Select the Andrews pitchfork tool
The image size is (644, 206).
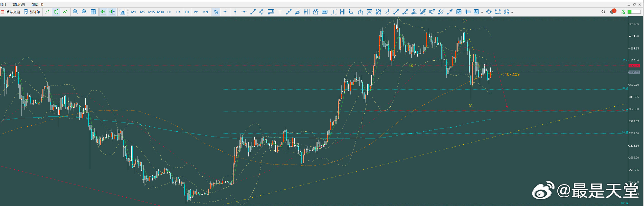[x=369, y=12]
